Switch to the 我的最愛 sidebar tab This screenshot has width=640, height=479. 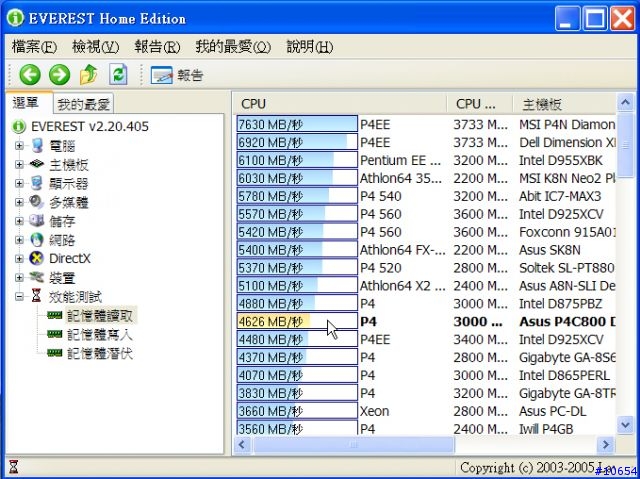point(83,104)
